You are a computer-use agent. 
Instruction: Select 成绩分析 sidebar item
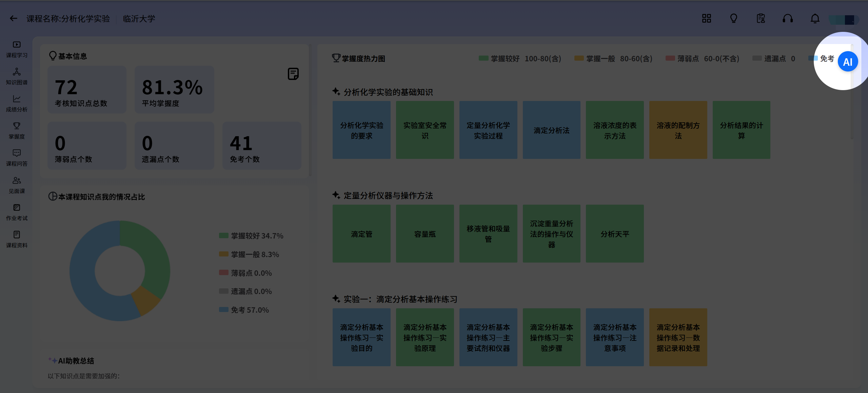17,104
